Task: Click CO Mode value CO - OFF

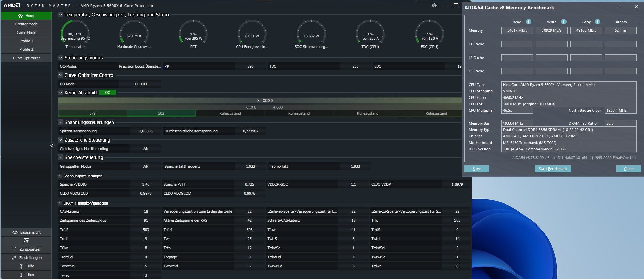Action: [x=140, y=84]
